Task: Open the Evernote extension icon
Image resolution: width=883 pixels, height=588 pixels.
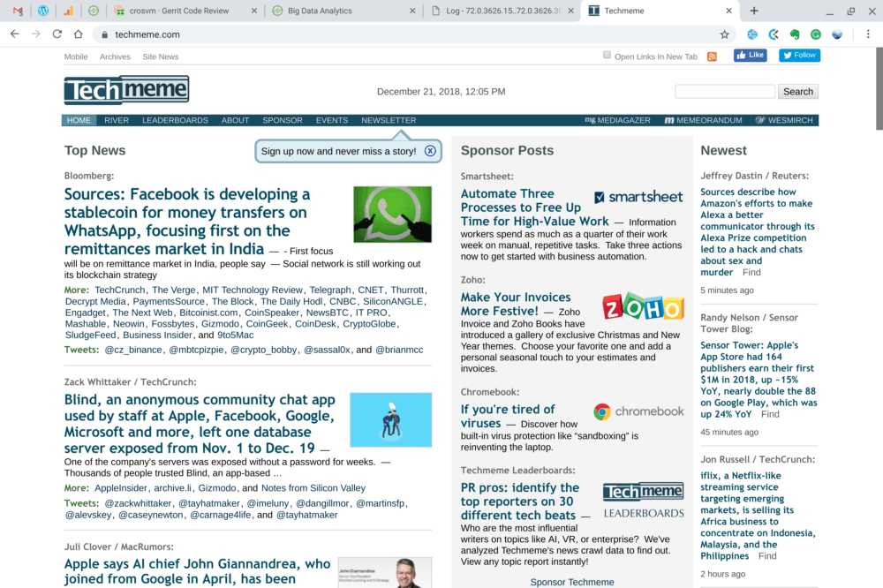Action: tap(795, 34)
